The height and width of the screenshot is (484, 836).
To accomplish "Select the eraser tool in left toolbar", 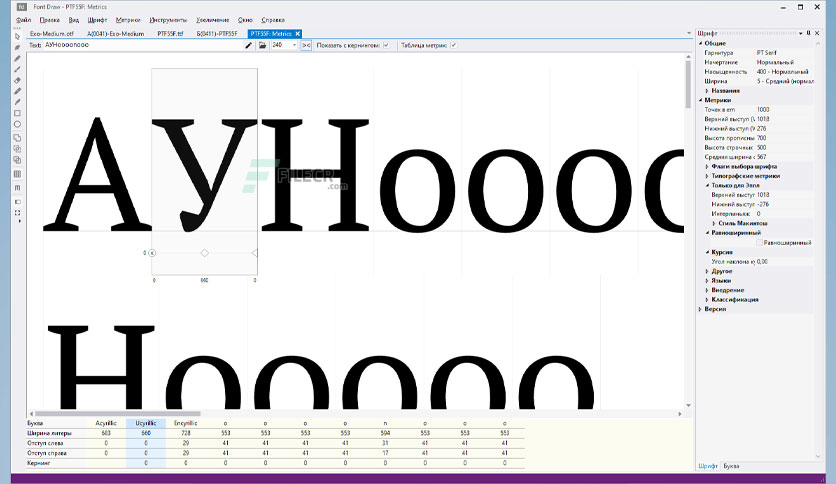I will pyautogui.click(x=18, y=80).
